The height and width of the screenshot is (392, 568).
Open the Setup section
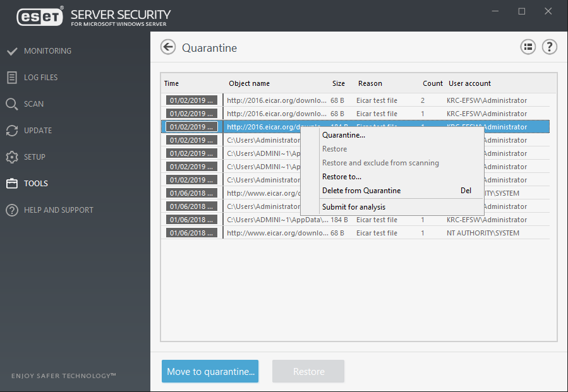tap(34, 157)
